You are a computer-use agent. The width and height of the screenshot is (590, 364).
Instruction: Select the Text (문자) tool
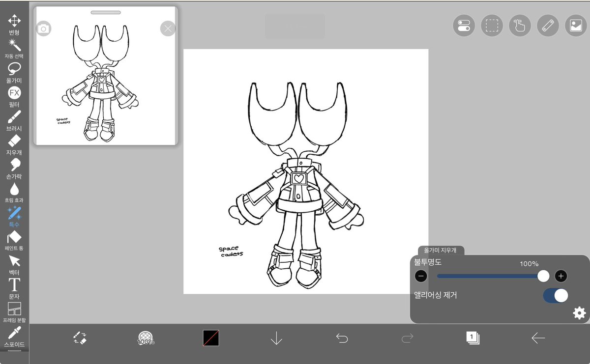coord(14,289)
